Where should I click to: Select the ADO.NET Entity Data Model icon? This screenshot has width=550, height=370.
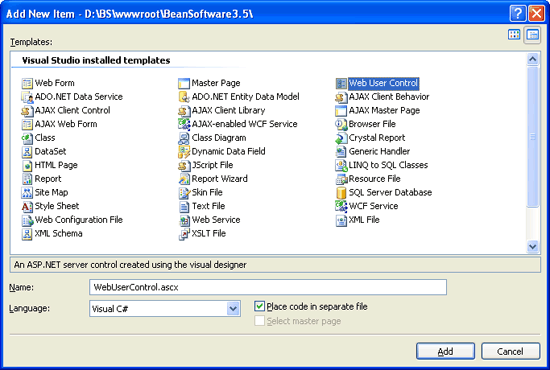pyautogui.click(x=184, y=97)
